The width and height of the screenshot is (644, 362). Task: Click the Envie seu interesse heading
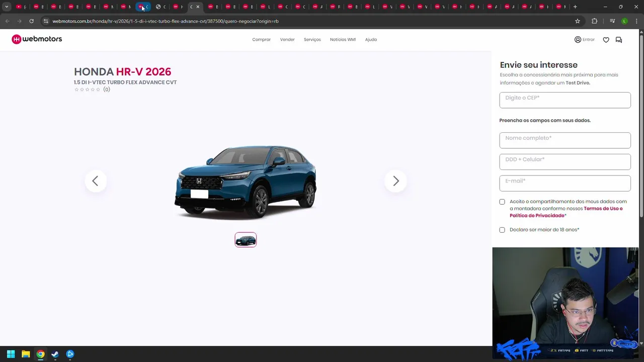[538, 65]
